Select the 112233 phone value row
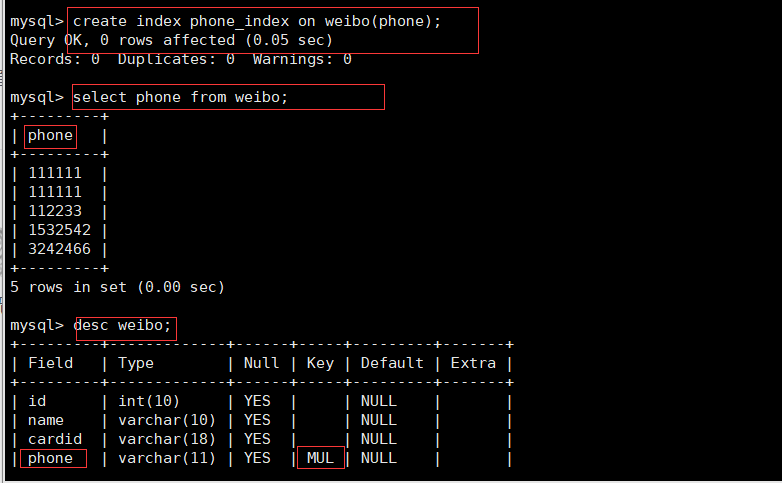The image size is (782, 483). [x=55, y=211]
